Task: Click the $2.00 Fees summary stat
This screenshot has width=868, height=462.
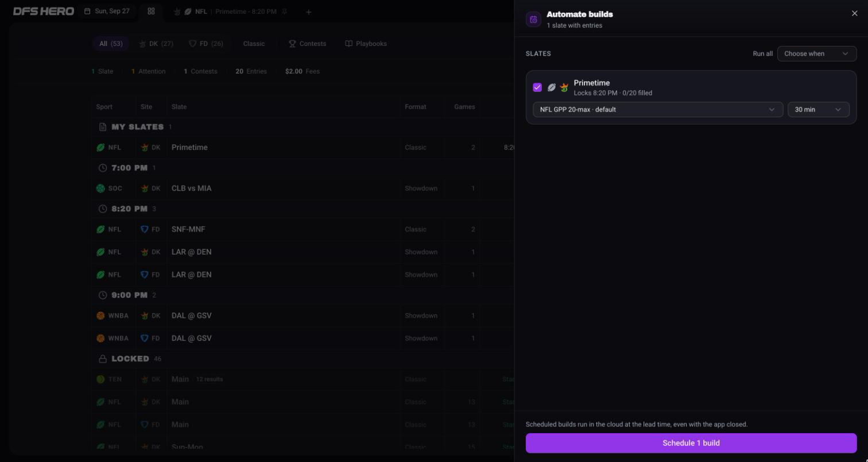Action: (x=303, y=71)
